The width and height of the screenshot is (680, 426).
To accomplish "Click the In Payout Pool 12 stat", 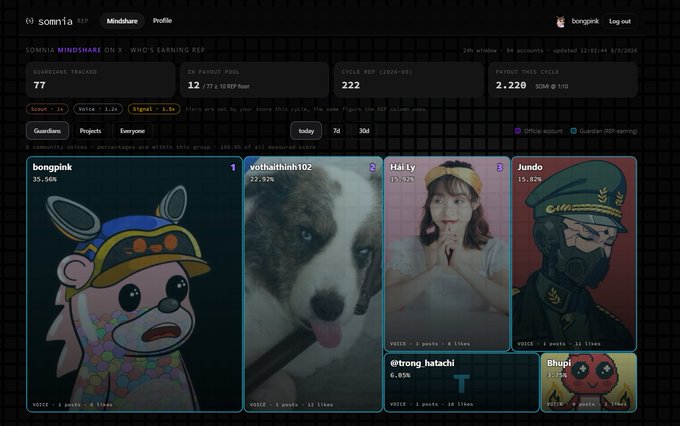I will (255, 80).
